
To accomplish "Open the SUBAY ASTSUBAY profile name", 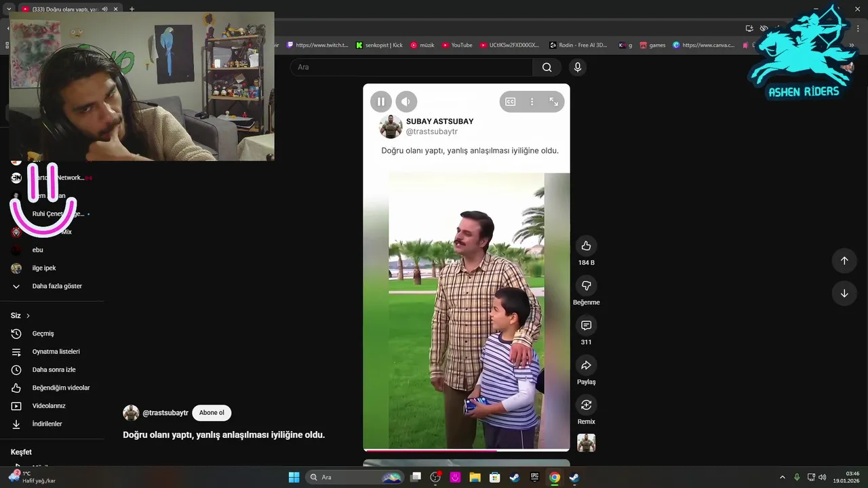I will click(x=439, y=121).
